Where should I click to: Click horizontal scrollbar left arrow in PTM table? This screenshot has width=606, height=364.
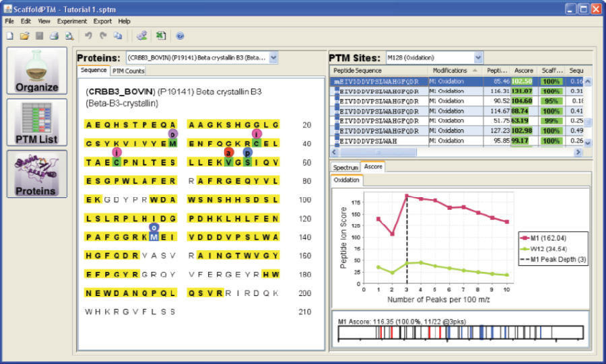coord(333,152)
